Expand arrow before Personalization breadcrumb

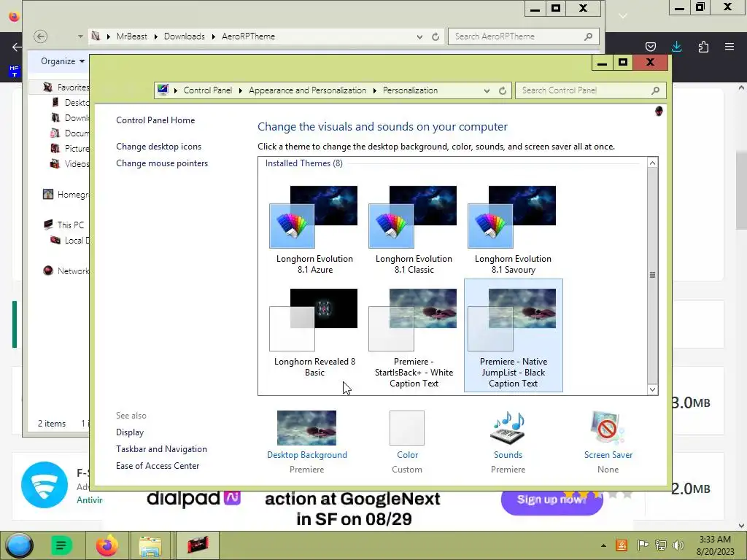[x=374, y=90]
